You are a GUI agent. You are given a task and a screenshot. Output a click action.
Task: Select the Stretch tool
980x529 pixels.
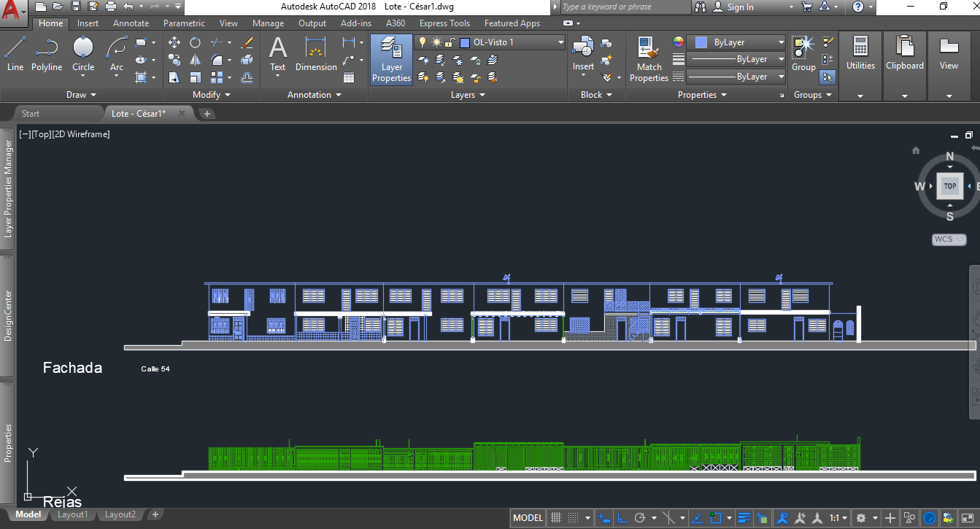[174, 77]
